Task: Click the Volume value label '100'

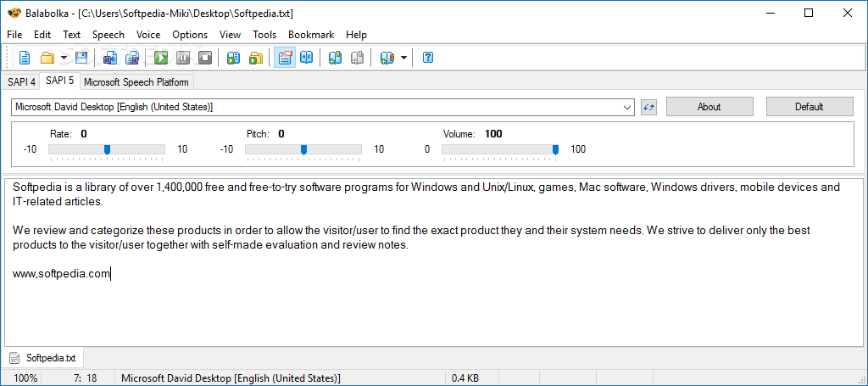Action: point(493,133)
